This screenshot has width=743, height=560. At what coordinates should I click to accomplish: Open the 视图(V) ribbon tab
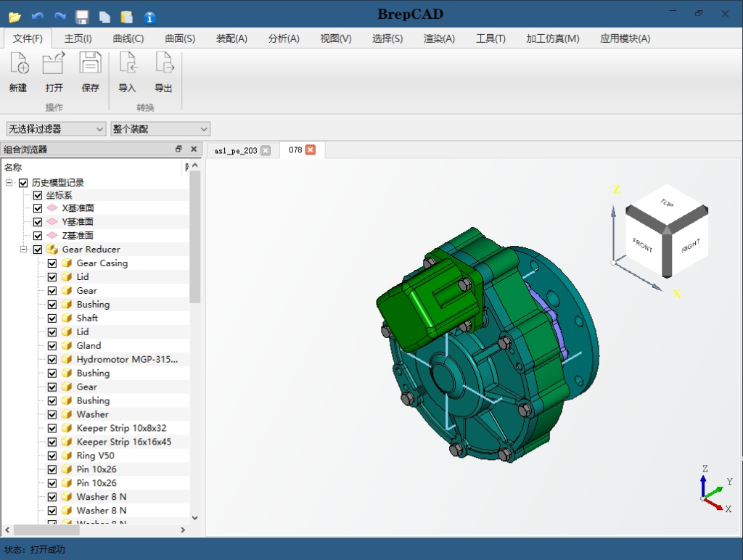click(336, 38)
